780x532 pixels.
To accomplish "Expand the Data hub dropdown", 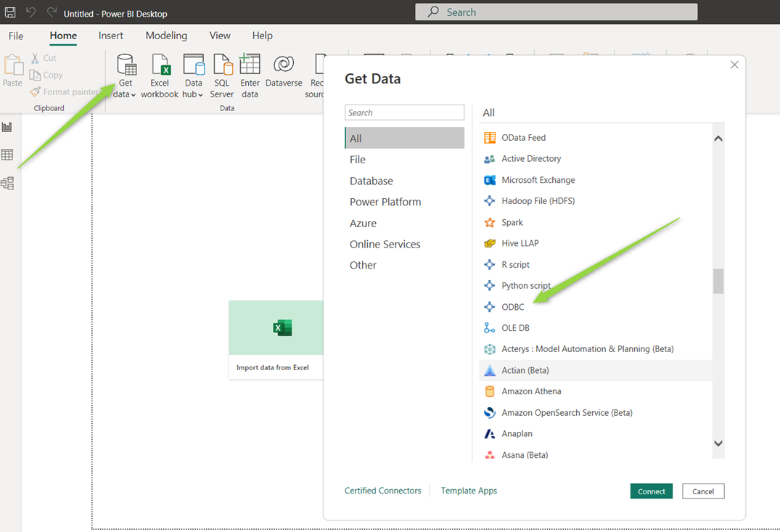I will (x=200, y=94).
